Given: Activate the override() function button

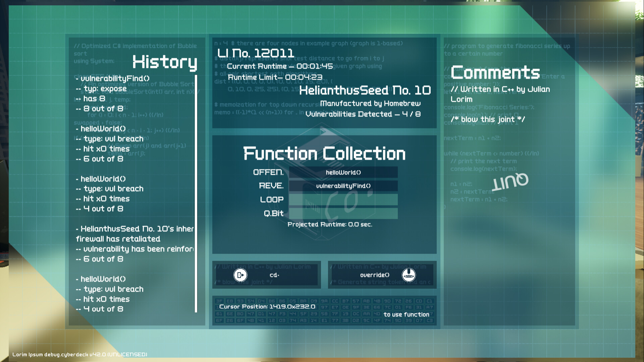Looking at the screenshot, I should point(382,275).
